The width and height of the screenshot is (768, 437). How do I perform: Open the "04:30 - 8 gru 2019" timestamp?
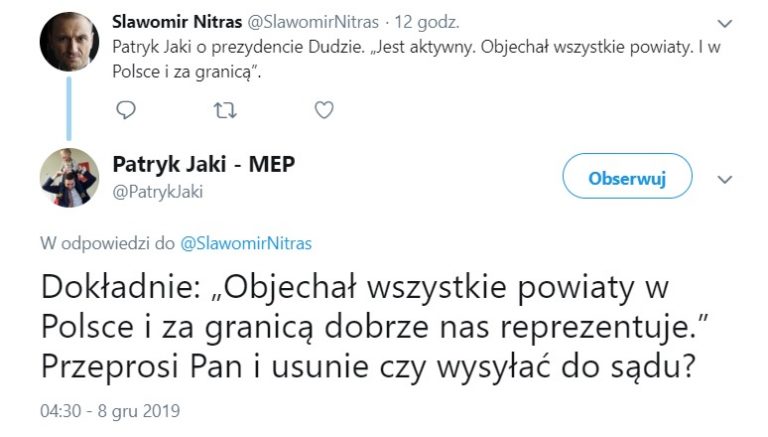[x=110, y=411]
